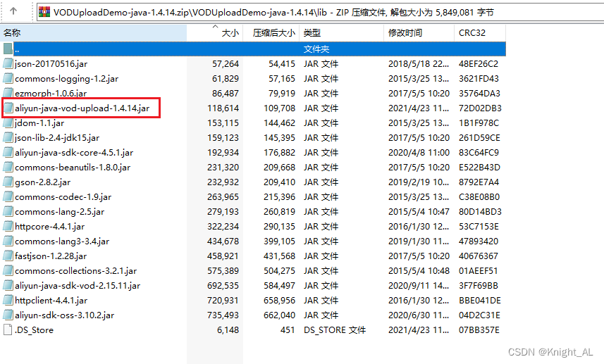Click size value 118,614
Viewport: 604px width, 364px height.
point(223,108)
